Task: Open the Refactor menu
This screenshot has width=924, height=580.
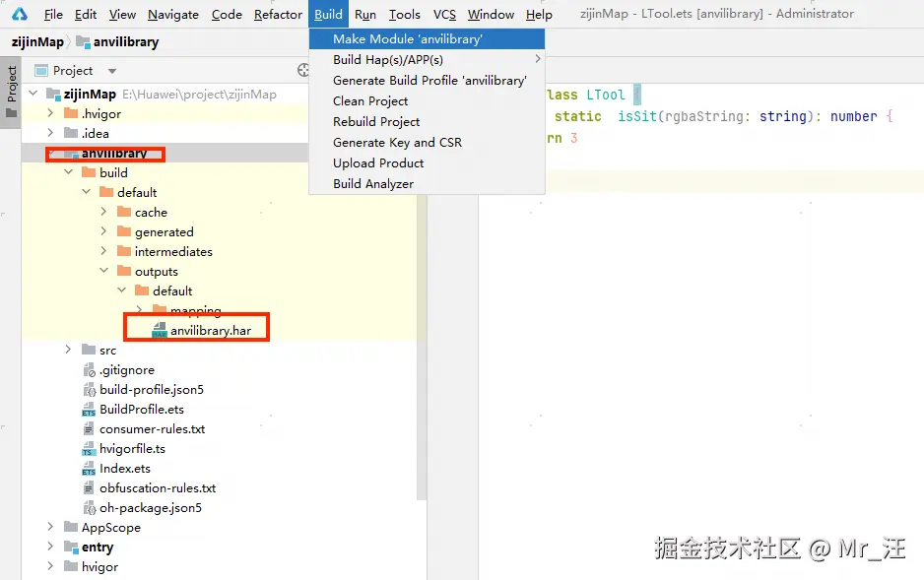Action: coord(278,14)
